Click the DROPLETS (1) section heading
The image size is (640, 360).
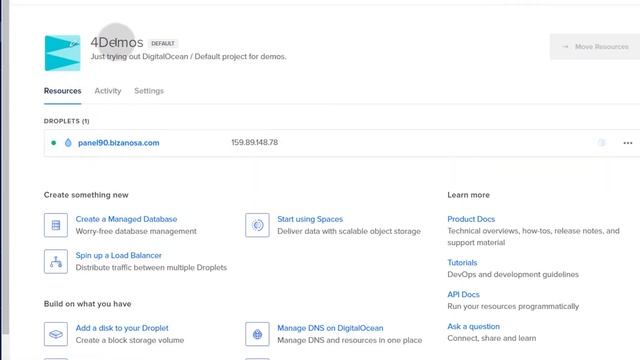67,121
